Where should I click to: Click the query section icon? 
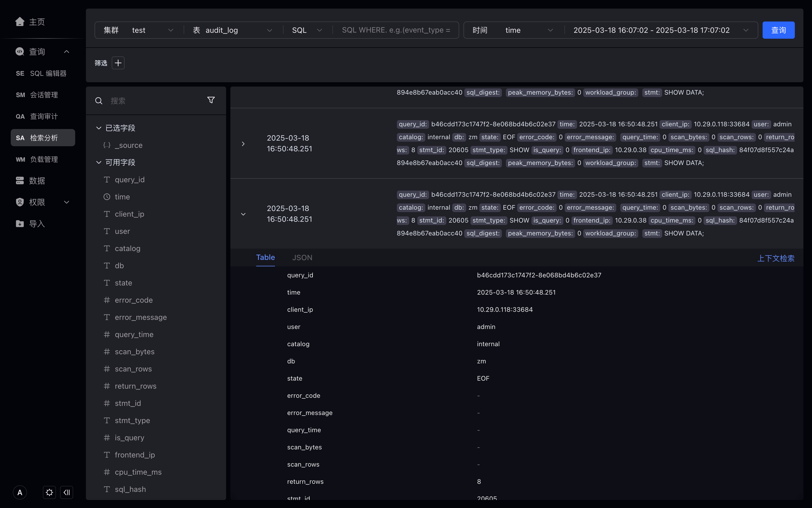pyautogui.click(x=20, y=51)
